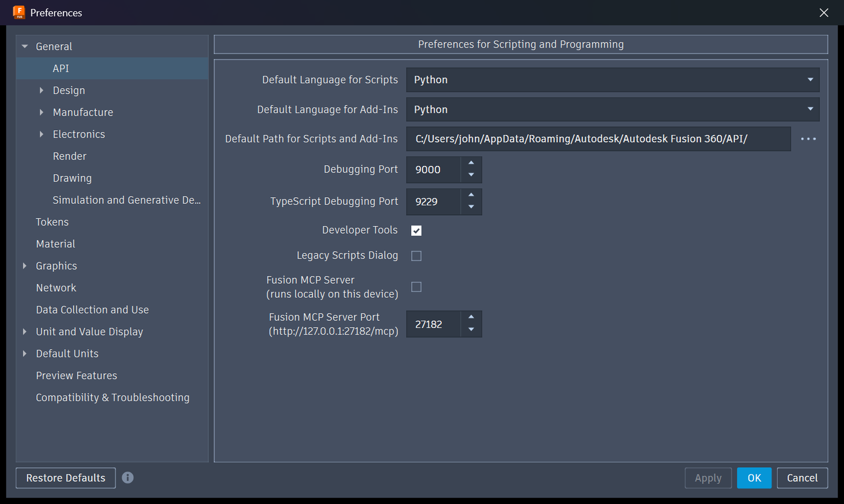Decrease the Debugging Port value

[471, 175]
